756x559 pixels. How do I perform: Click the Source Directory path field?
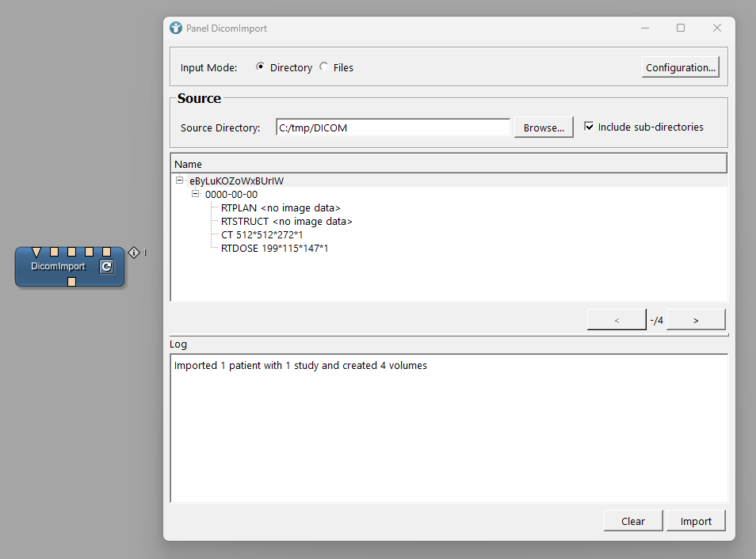392,127
